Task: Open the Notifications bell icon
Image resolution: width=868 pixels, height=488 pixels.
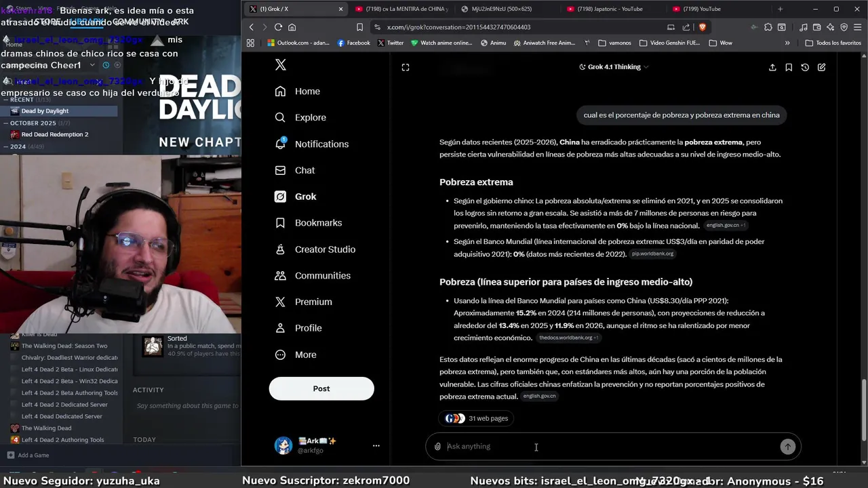Action: pyautogui.click(x=280, y=144)
